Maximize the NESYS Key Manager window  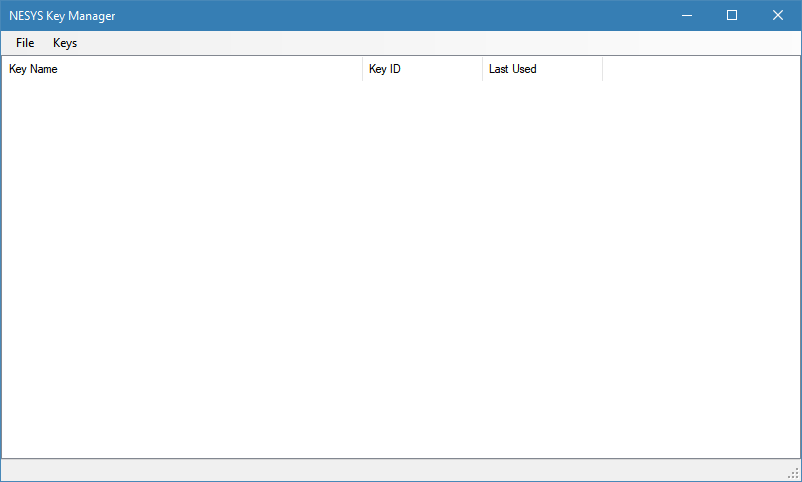732,15
